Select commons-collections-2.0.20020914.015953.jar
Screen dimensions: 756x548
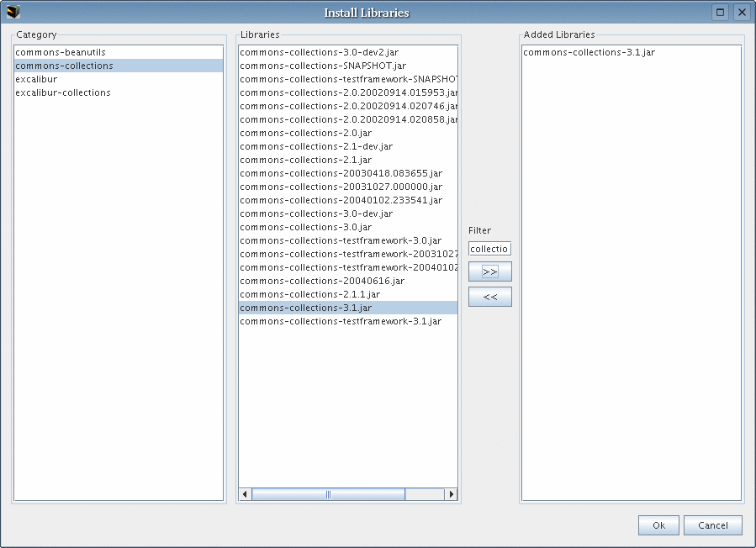pyautogui.click(x=347, y=92)
